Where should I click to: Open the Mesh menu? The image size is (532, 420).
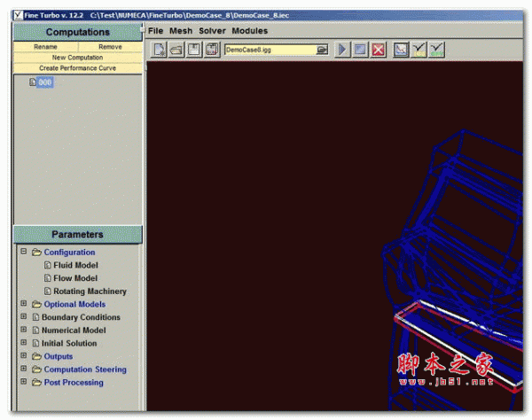point(181,31)
